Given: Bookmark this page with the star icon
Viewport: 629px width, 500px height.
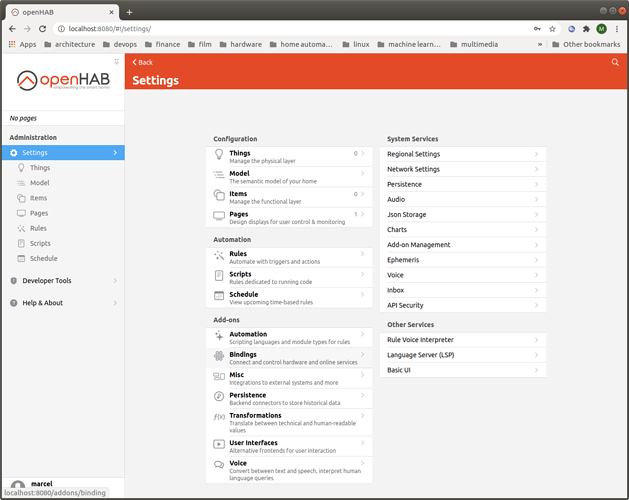Looking at the screenshot, I should 552,29.
